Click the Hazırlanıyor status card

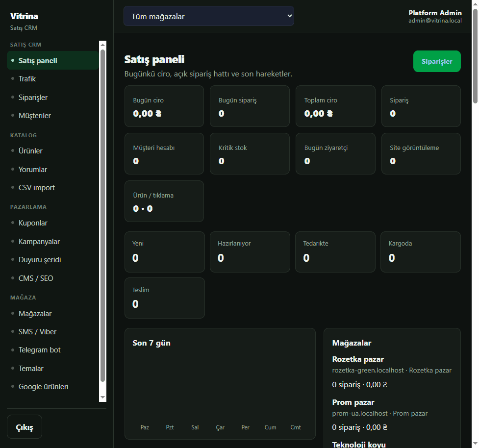point(250,252)
